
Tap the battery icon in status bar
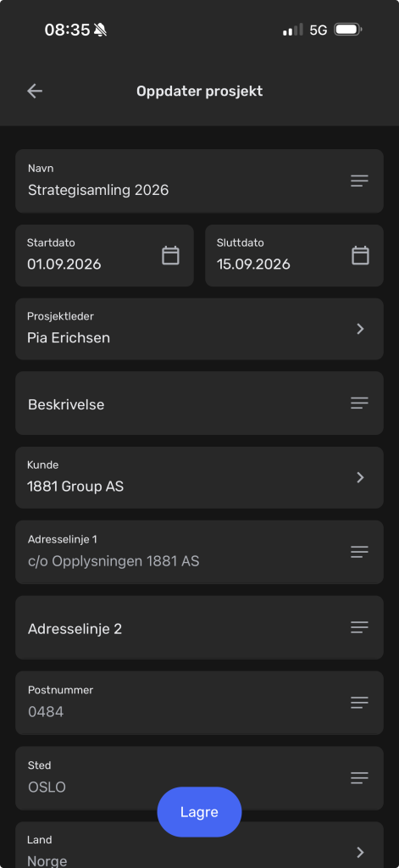348,30
